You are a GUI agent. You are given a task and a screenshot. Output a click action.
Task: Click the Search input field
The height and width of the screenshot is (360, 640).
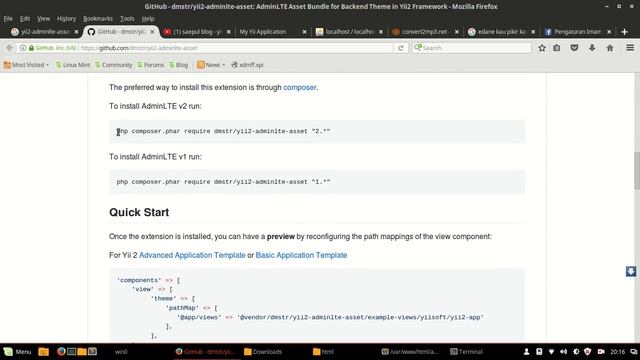point(471,48)
